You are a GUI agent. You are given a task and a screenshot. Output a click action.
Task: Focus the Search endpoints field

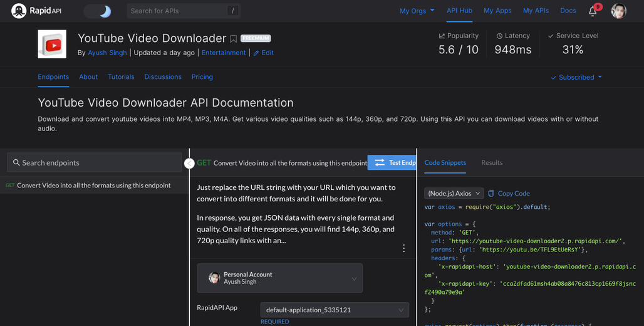click(95, 162)
